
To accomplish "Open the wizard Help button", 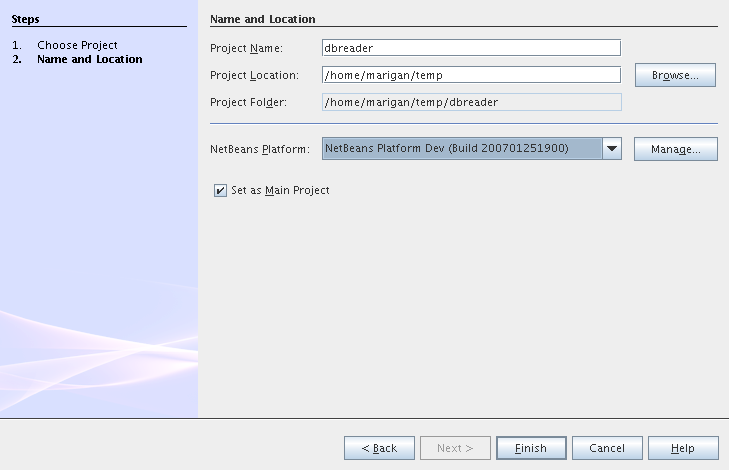I will [x=683, y=448].
